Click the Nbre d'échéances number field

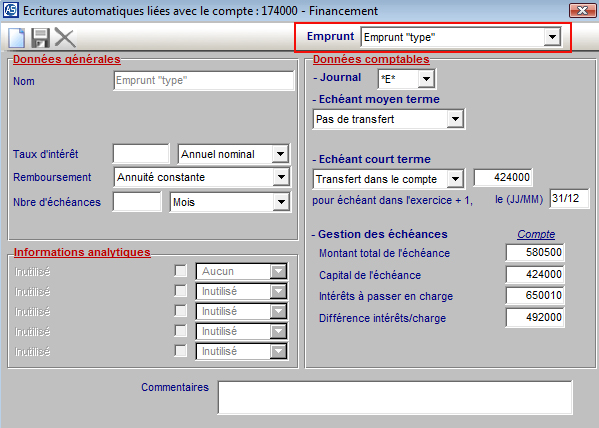point(137,202)
